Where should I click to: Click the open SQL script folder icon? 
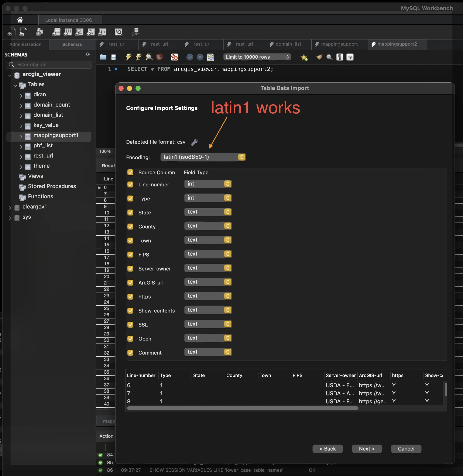click(103, 57)
